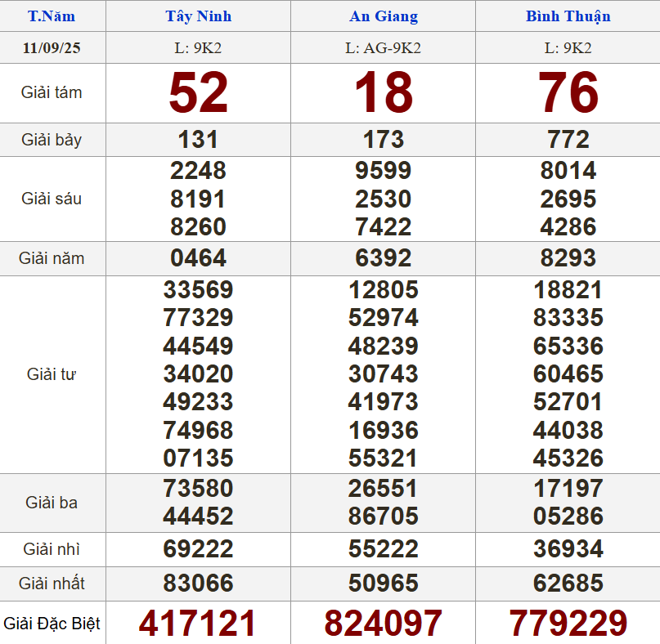This screenshot has height=644, width=660.
Task: Open the Tây Ninh province link
Action: coord(198,16)
